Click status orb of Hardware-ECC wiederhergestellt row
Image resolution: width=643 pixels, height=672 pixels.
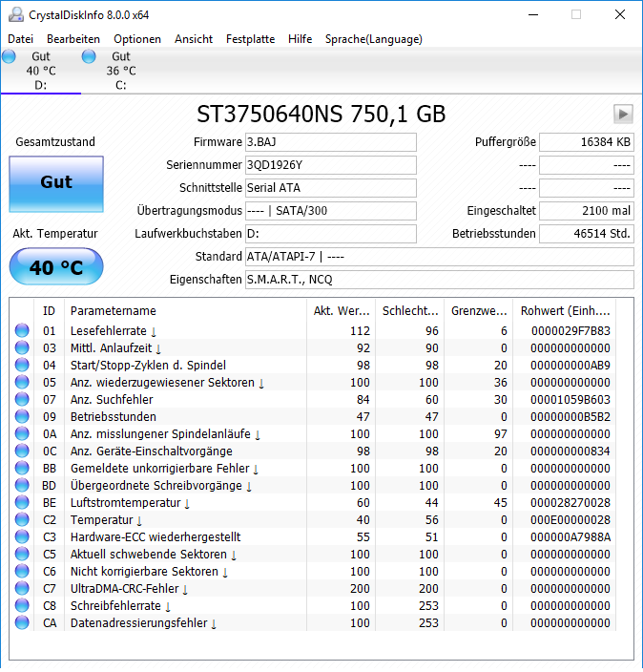(x=22, y=536)
